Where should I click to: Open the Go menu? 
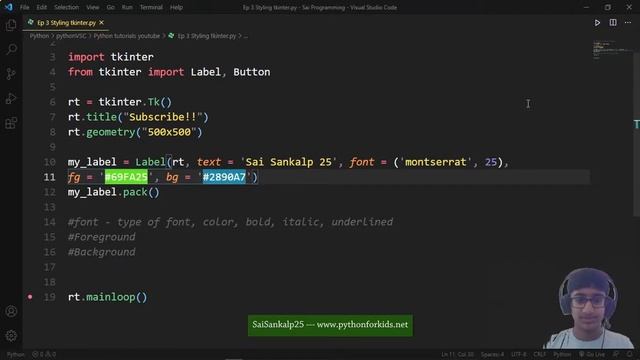111,7
